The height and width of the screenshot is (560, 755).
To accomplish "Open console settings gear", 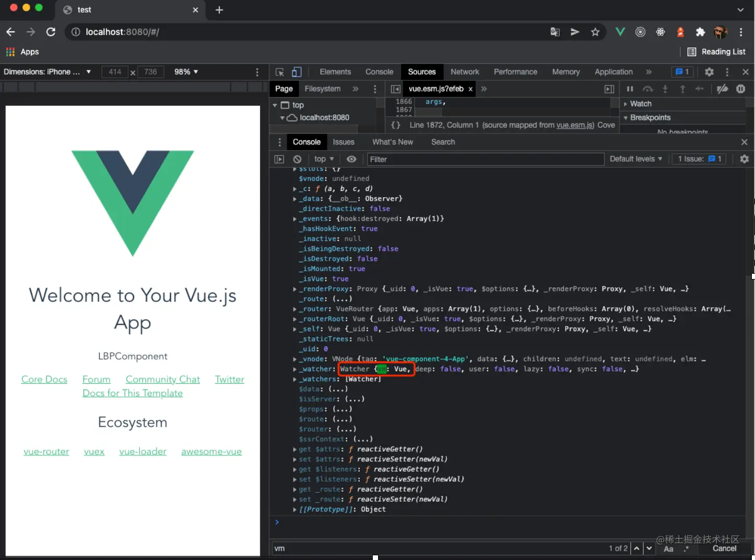I will 744,159.
